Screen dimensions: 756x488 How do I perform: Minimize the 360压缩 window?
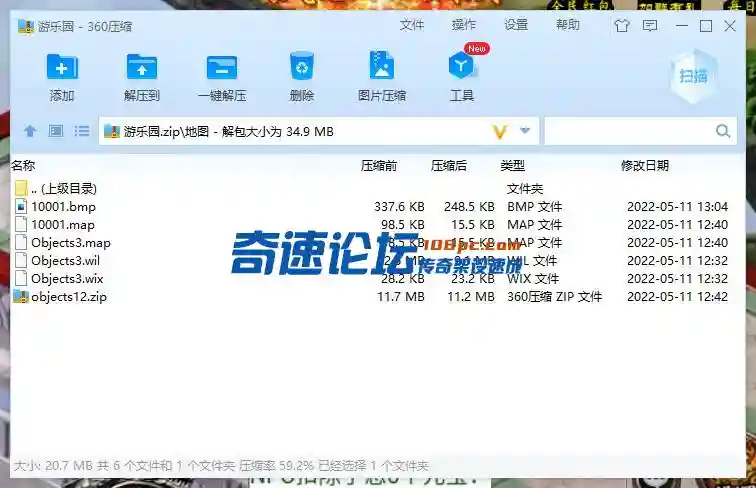coord(682,26)
